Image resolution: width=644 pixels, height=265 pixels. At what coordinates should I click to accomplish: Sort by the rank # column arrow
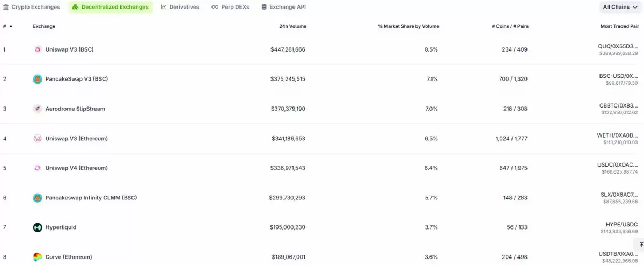pos(11,26)
